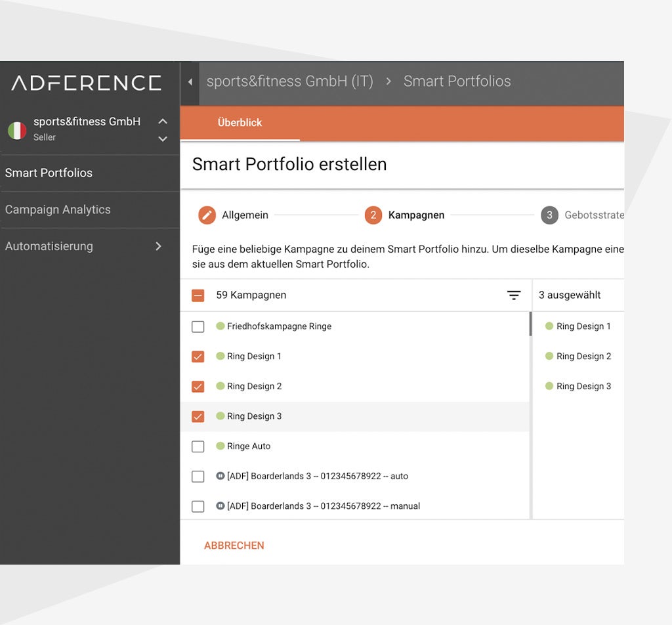The image size is (672, 625).
Task: Click the ABBRECHEN button
Action: point(234,546)
